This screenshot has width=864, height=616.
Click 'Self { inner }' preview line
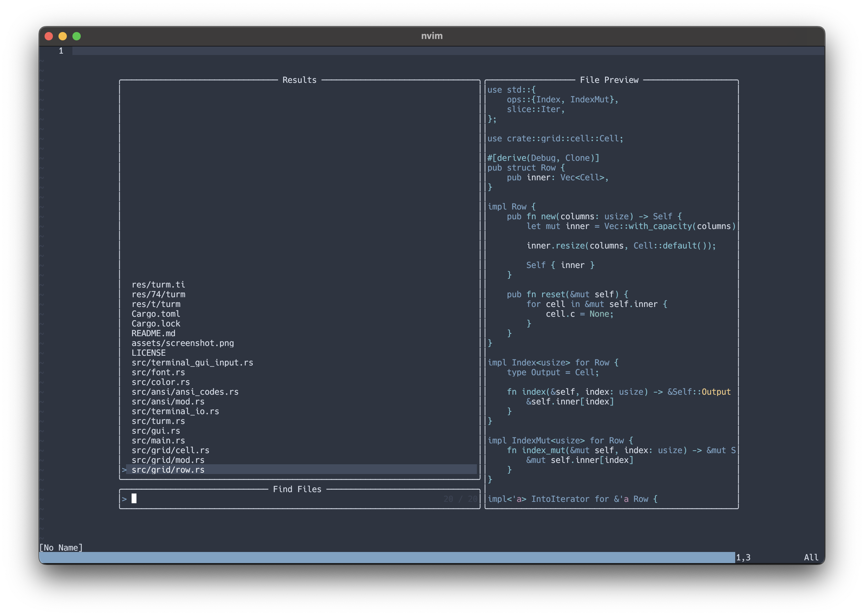[560, 265]
